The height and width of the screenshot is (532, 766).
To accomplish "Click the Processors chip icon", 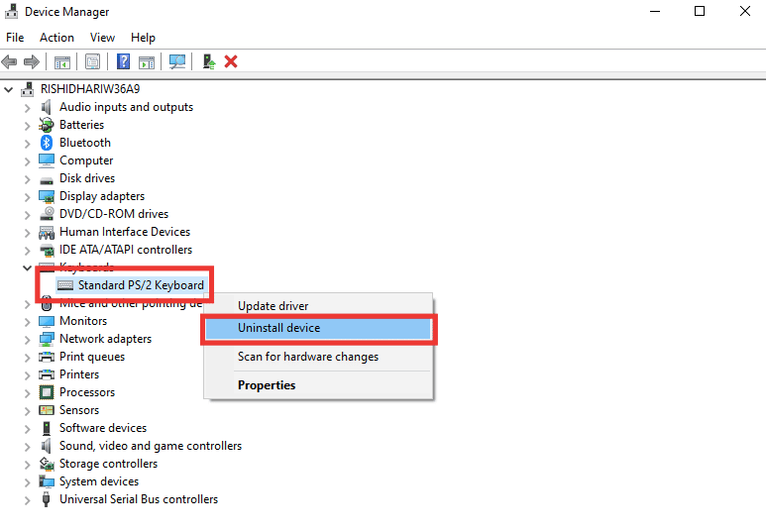I will tap(47, 392).
